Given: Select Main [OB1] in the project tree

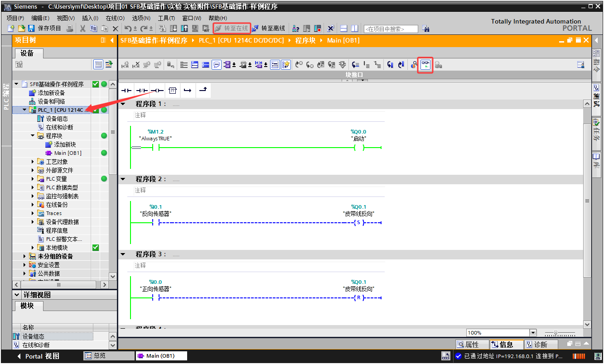Looking at the screenshot, I should 68,153.
